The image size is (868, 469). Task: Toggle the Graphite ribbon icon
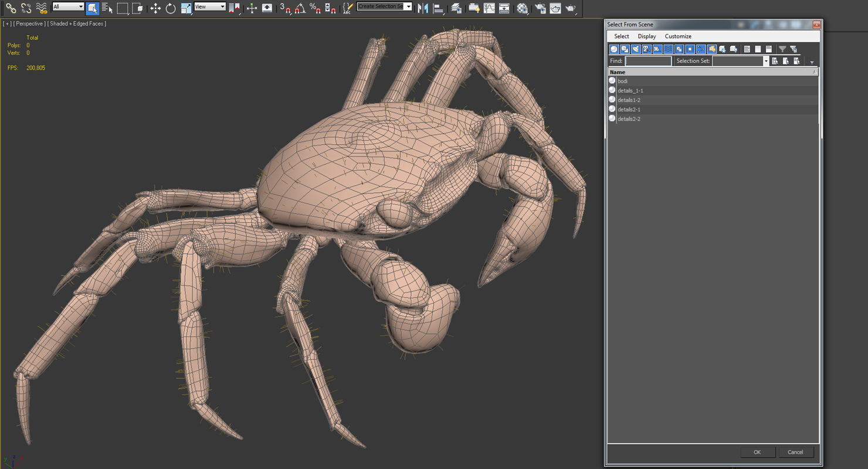pos(474,8)
